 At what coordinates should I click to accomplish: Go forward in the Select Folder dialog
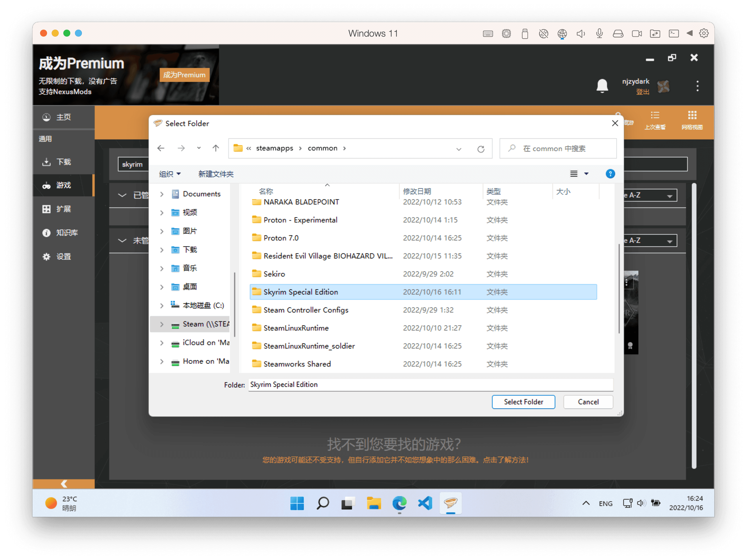pyautogui.click(x=181, y=148)
